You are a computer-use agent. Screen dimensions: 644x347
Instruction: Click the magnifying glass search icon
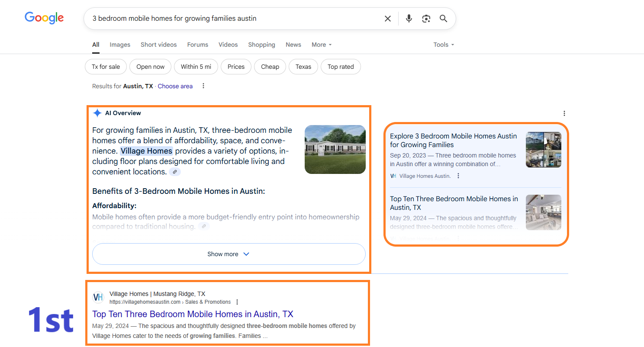[443, 19]
